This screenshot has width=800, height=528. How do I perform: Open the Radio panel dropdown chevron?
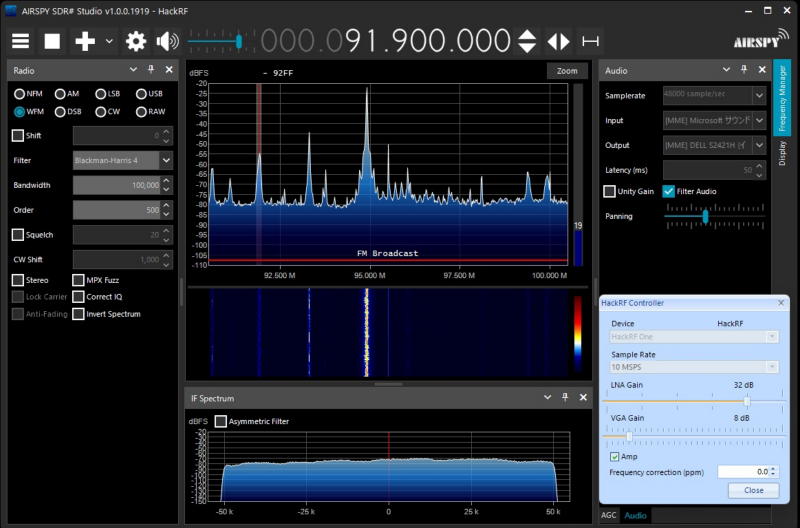[133, 69]
